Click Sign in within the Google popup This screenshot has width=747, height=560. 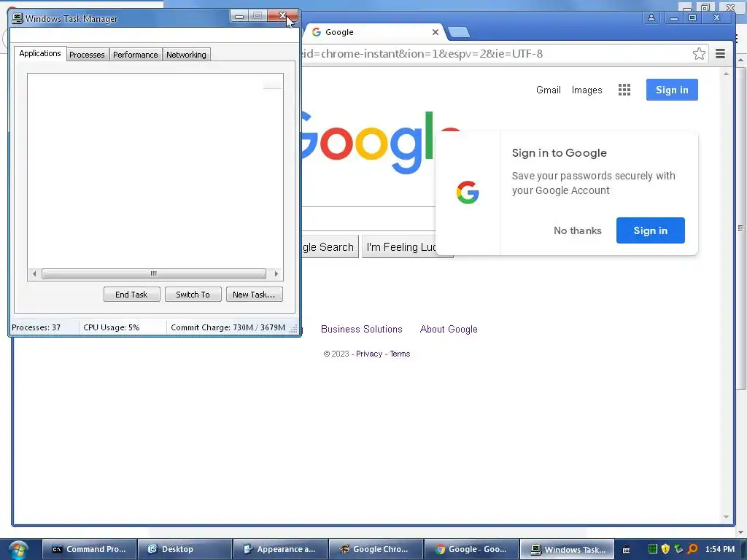coord(650,230)
